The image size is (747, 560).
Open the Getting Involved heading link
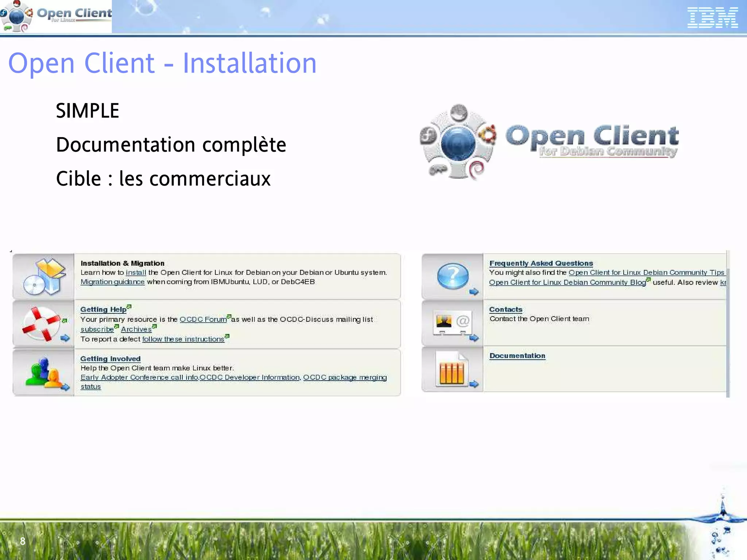(x=111, y=359)
